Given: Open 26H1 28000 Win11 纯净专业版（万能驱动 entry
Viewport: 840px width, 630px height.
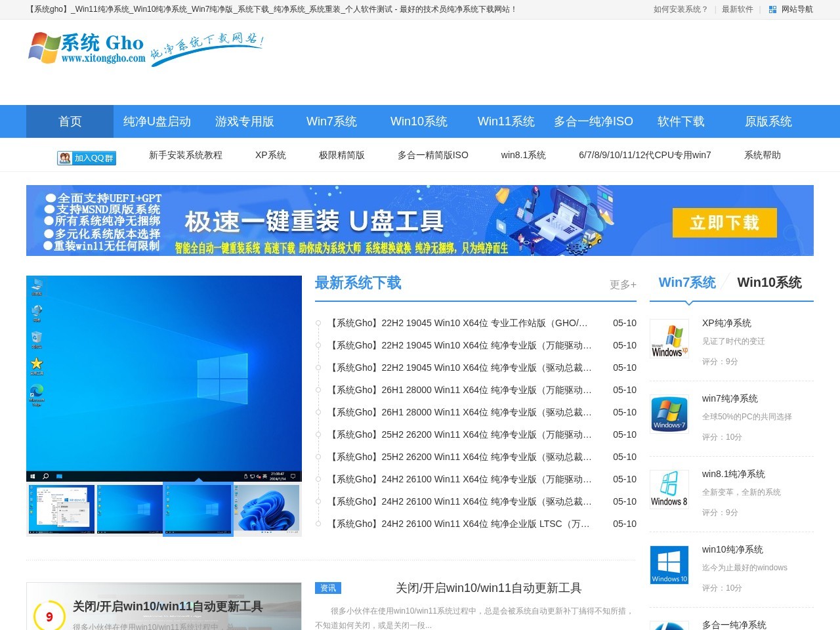Looking at the screenshot, I should (459, 390).
